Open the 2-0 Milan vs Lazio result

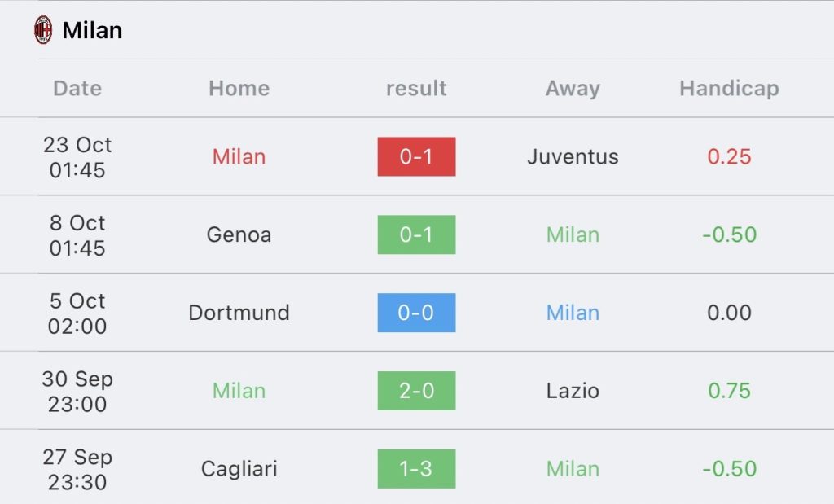coord(416,391)
